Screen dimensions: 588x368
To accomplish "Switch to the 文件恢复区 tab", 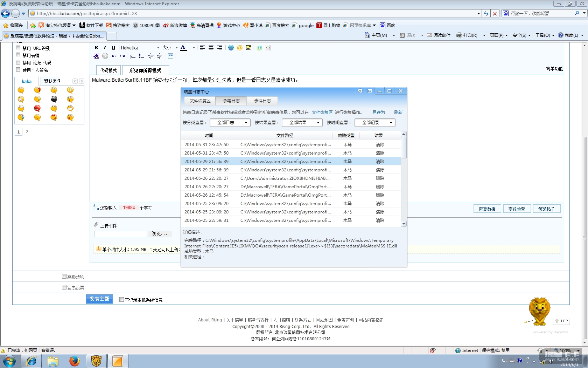I will (x=200, y=101).
